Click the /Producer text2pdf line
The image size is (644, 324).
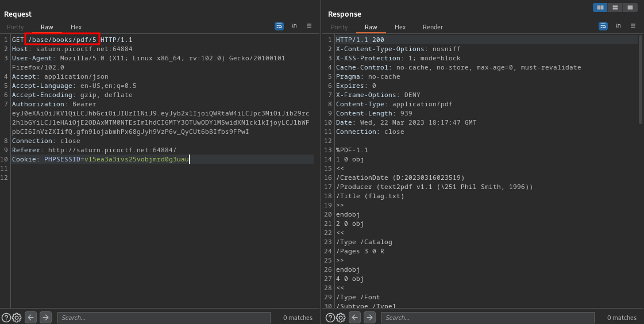(434, 187)
